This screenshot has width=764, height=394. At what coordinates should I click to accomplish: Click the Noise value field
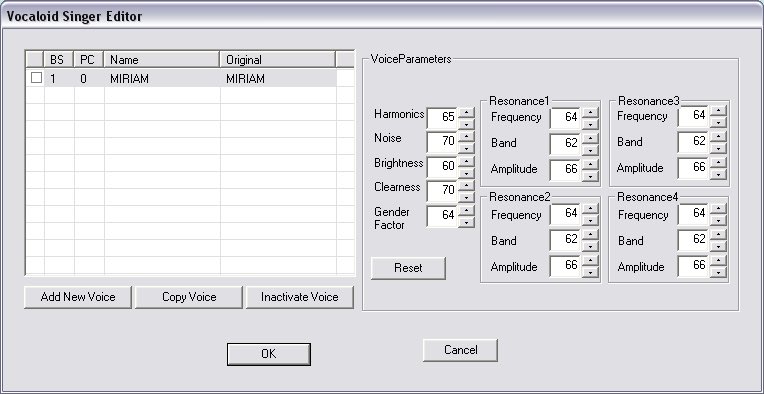pyautogui.click(x=442, y=142)
